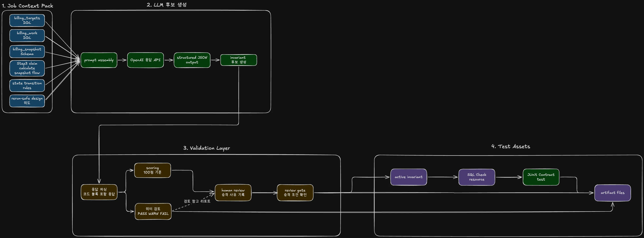The width and height of the screenshot is (644, 238).
Task: Select Step3 claim calculate snapshot flow node
Action: click(x=27, y=68)
